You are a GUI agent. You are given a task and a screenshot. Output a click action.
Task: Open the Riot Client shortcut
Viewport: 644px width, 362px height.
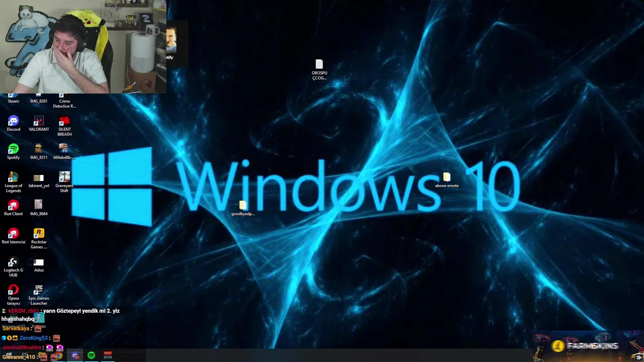[13, 208]
